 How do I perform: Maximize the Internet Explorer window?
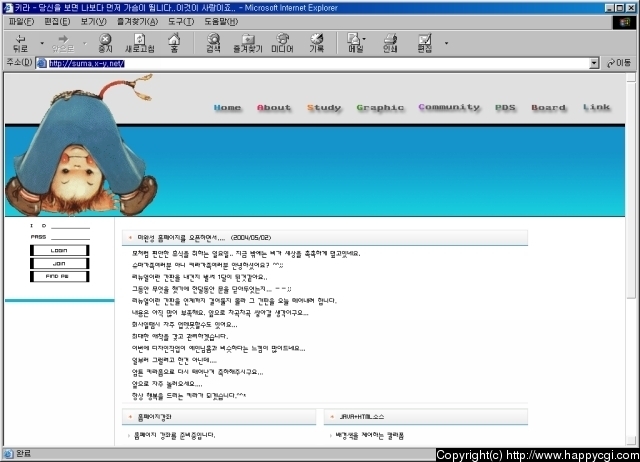(620, 8)
